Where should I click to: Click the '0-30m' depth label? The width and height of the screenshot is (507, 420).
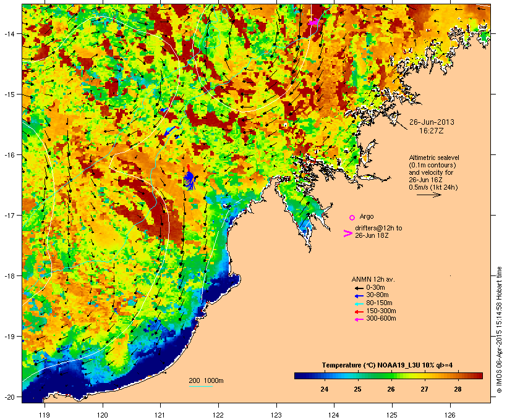[x=375, y=288]
